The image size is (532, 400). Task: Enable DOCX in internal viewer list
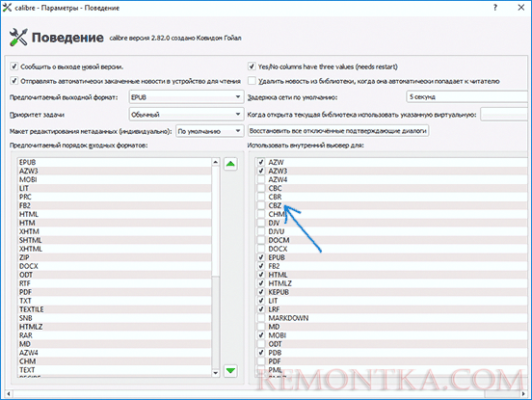tap(261, 249)
